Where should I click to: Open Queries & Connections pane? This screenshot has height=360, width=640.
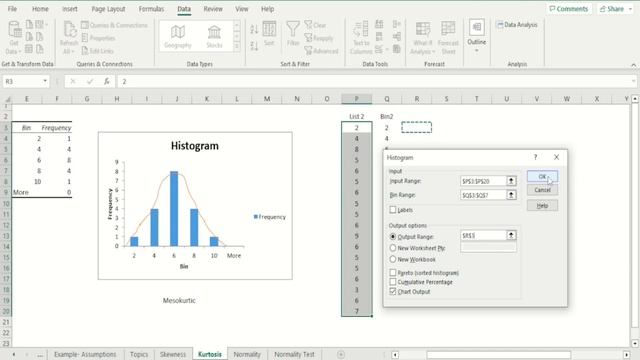pos(114,25)
